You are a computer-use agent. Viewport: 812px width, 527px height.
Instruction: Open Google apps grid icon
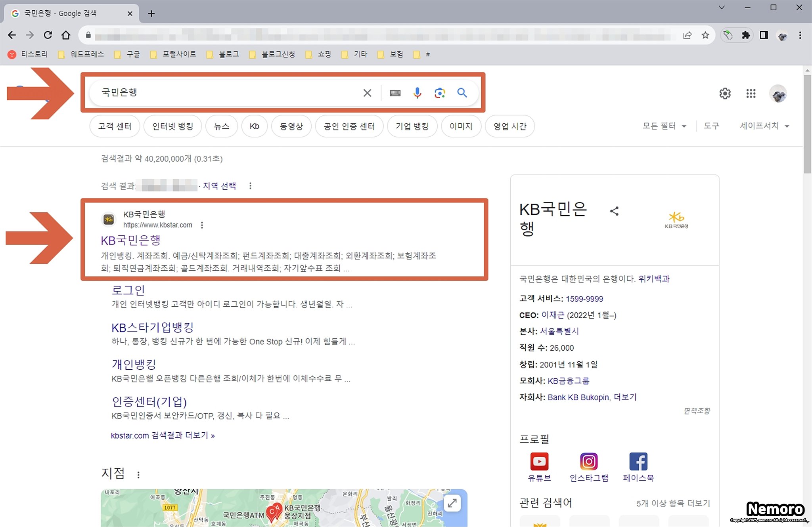coord(751,94)
